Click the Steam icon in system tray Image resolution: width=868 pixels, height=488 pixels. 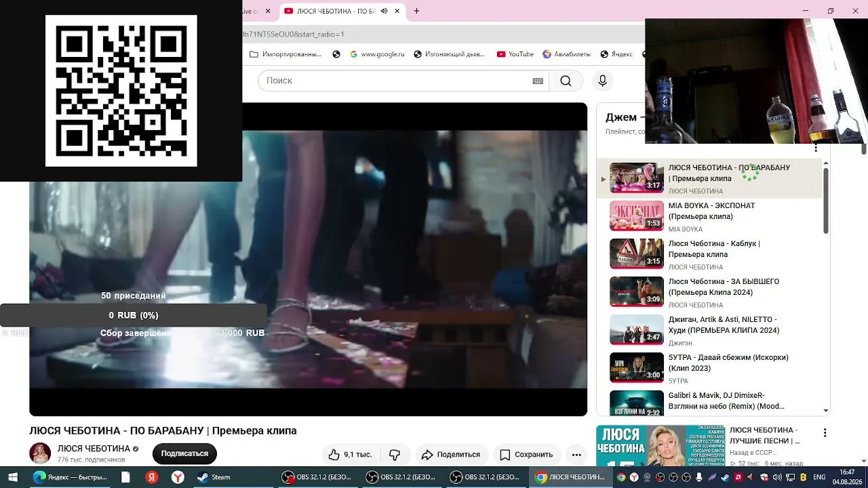point(725,477)
